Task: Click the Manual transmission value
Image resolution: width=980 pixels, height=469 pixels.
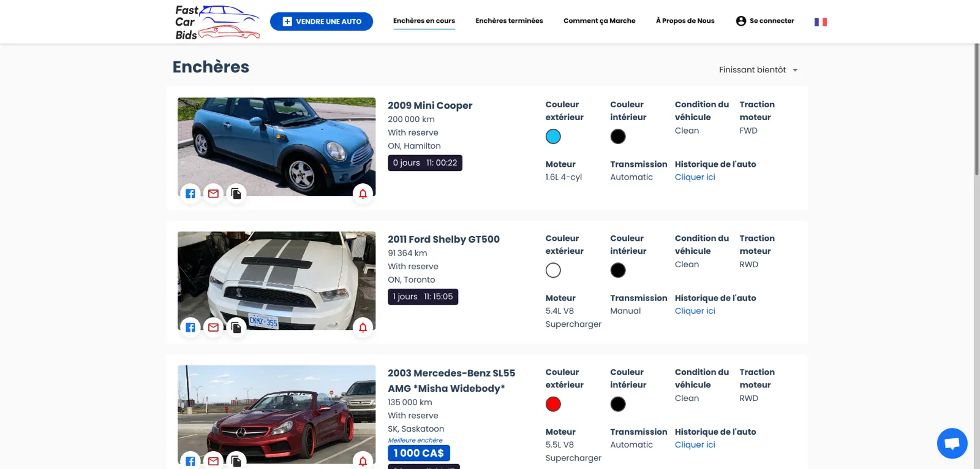Action: point(625,311)
